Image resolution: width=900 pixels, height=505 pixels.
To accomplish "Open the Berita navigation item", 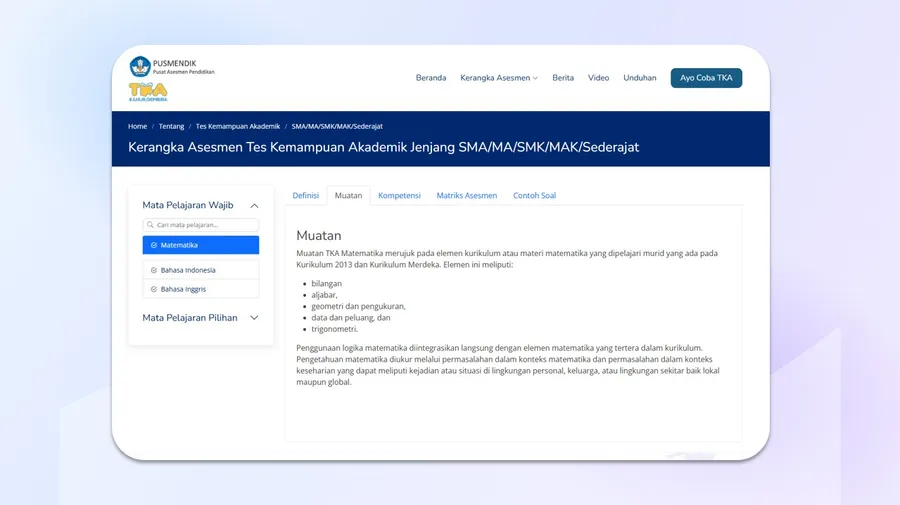I will (563, 78).
